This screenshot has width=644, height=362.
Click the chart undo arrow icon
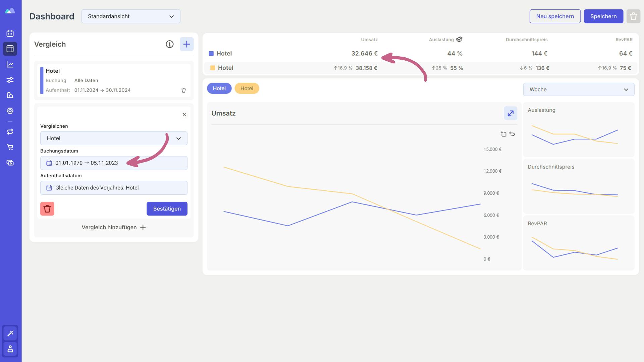pyautogui.click(x=512, y=134)
